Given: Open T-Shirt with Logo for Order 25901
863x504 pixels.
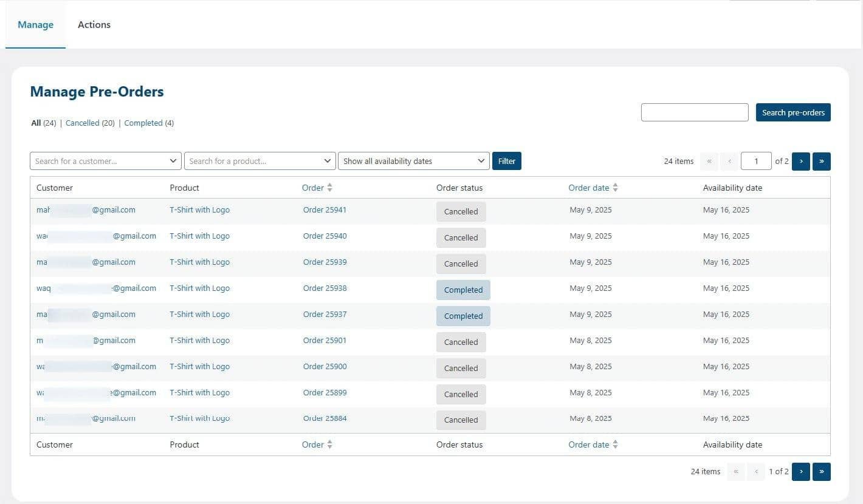Looking at the screenshot, I should (199, 341).
